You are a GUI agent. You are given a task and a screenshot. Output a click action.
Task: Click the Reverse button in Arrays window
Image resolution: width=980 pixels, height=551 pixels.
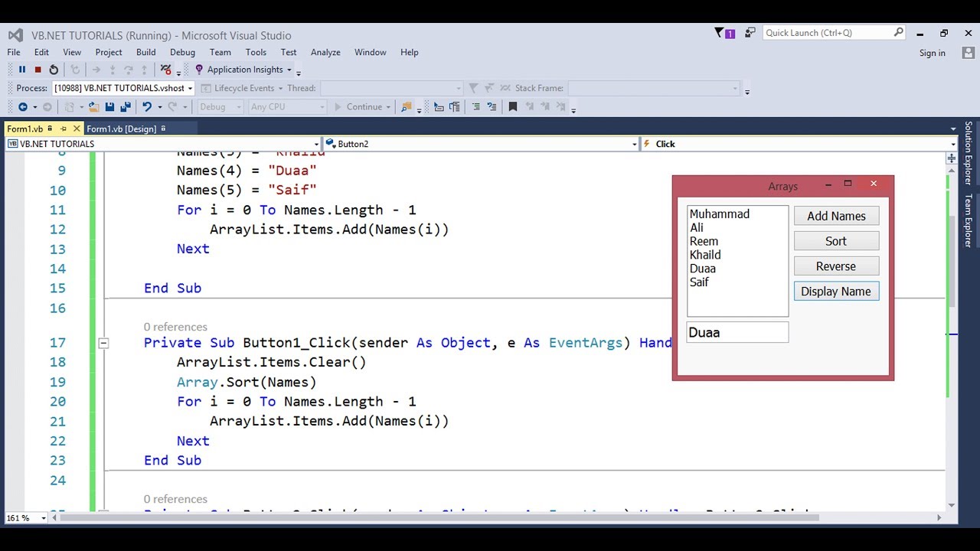tap(836, 266)
